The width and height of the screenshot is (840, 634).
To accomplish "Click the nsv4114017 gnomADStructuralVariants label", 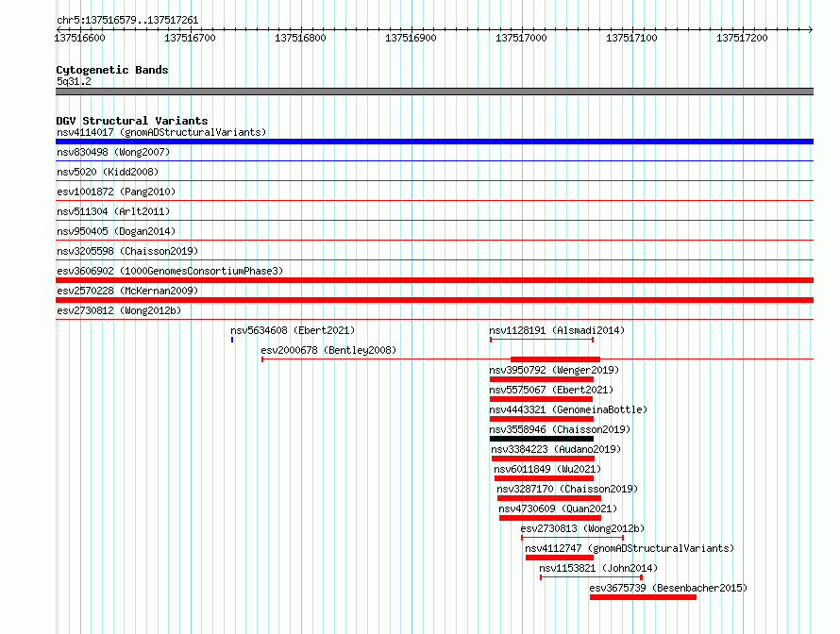I will click(161, 132).
